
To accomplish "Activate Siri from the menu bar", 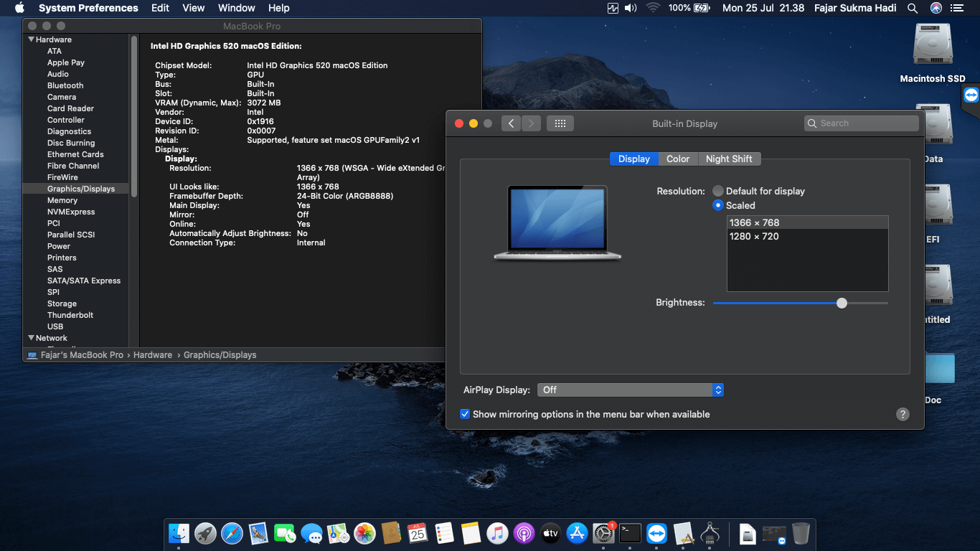I will [936, 8].
